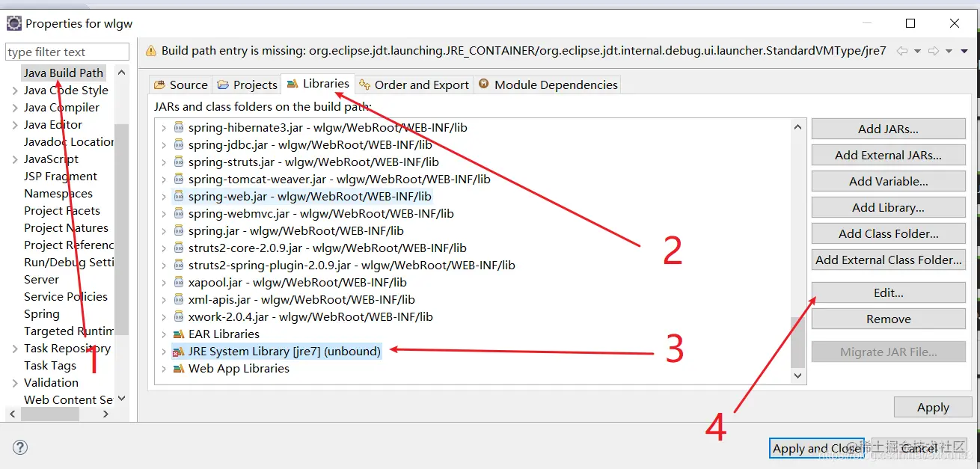Expand the JavaScript node

[x=15, y=159]
